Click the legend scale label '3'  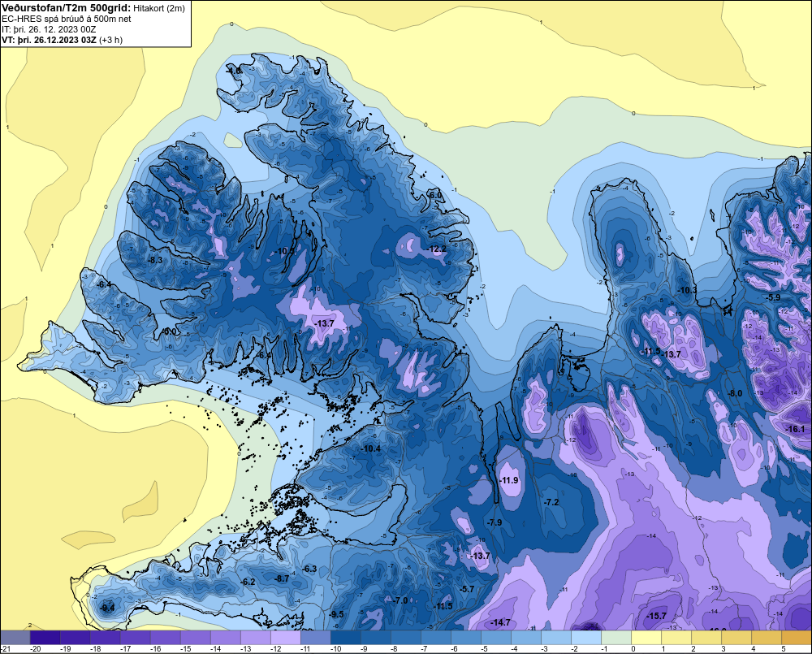(723, 649)
